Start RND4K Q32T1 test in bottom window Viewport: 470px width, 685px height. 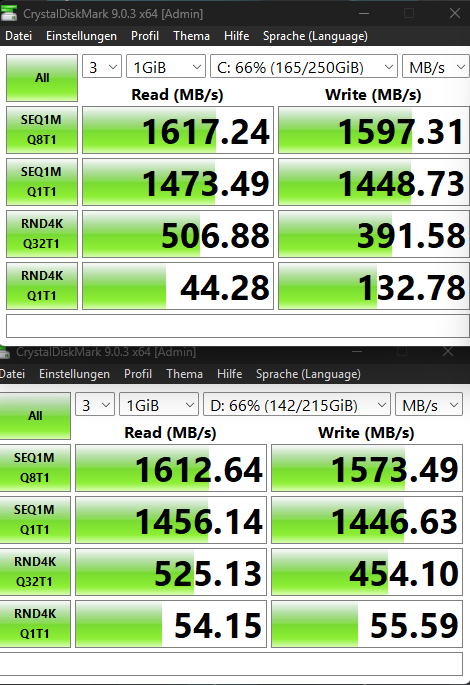point(35,572)
